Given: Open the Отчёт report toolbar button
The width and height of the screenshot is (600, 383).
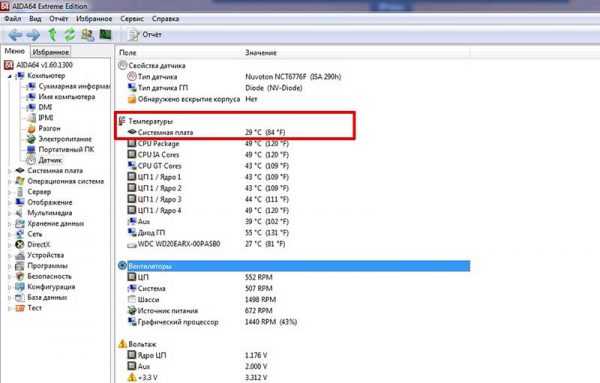Looking at the screenshot, I should coord(145,35).
